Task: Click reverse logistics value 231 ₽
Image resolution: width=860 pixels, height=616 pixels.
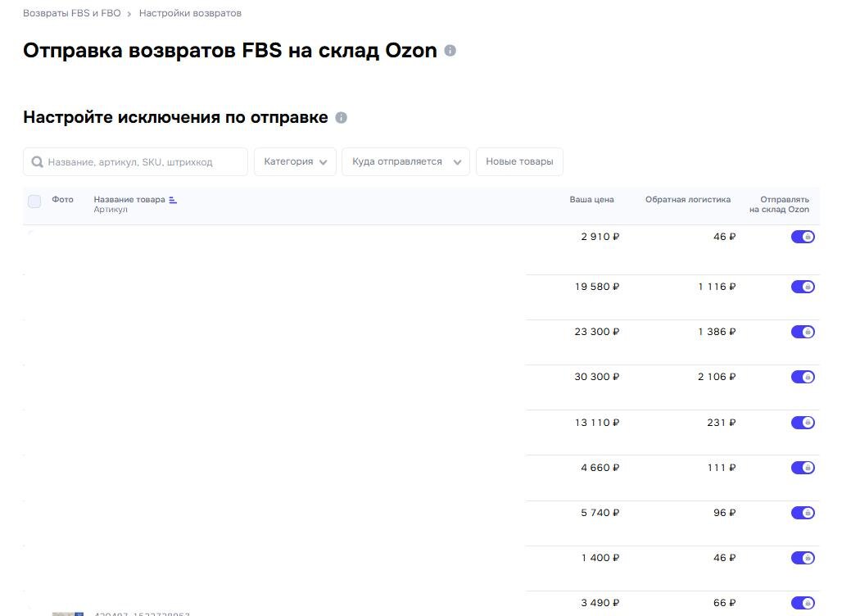Action: click(722, 423)
